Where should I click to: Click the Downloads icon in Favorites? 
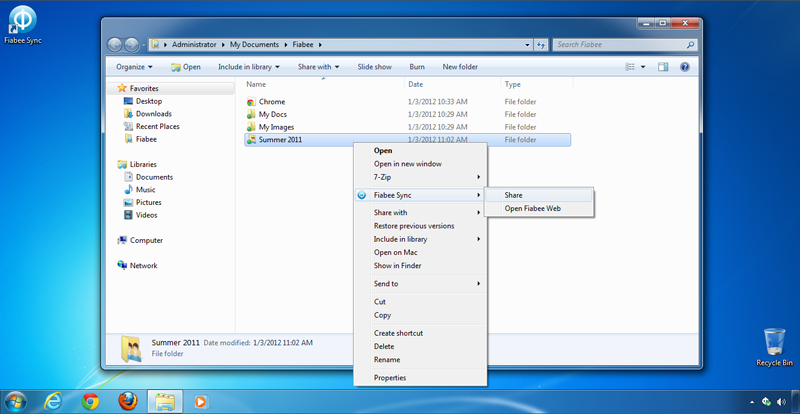pyautogui.click(x=129, y=114)
